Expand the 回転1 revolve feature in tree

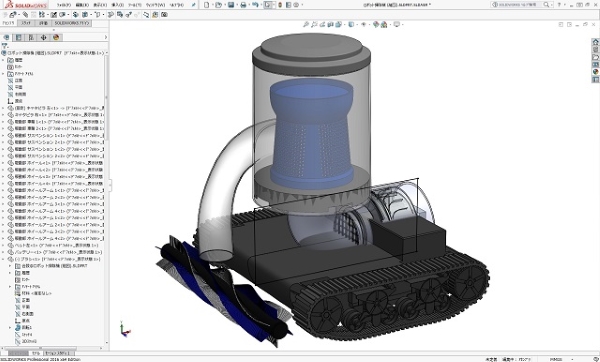click(x=10, y=328)
